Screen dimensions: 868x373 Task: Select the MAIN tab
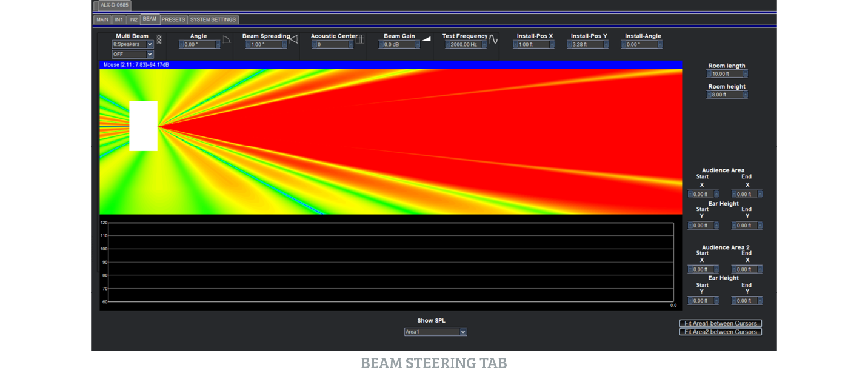tap(102, 19)
